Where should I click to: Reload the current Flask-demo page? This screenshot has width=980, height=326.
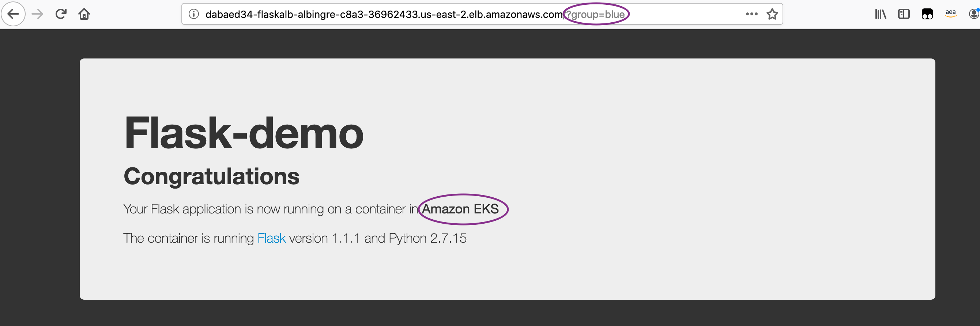point(61,14)
